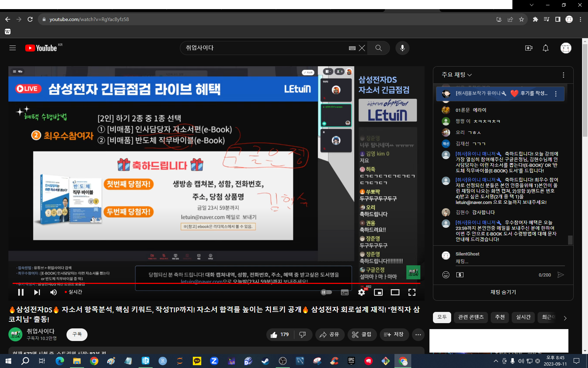Open KakaoTalk from the taskbar
Image resolution: width=588 pixels, height=368 pixels.
click(x=197, y=361)
